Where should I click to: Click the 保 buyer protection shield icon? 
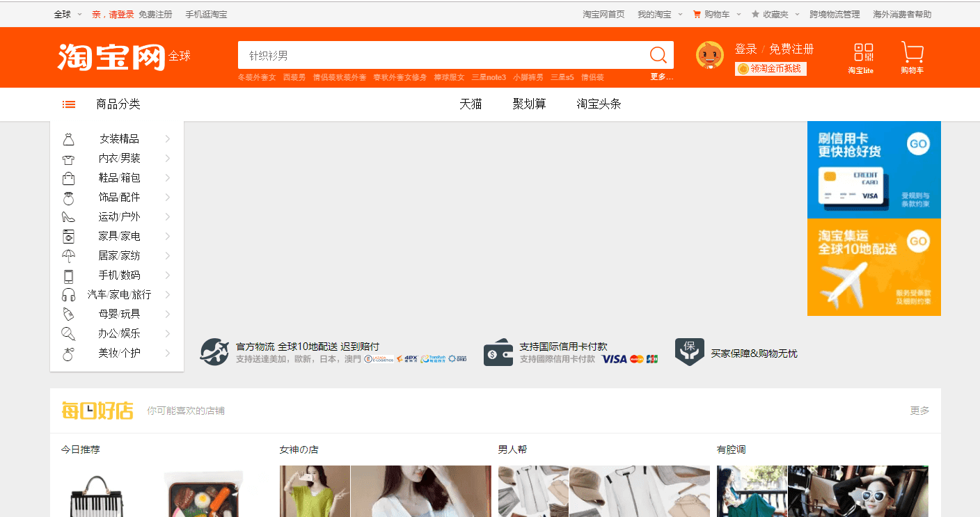pos(689,352)
